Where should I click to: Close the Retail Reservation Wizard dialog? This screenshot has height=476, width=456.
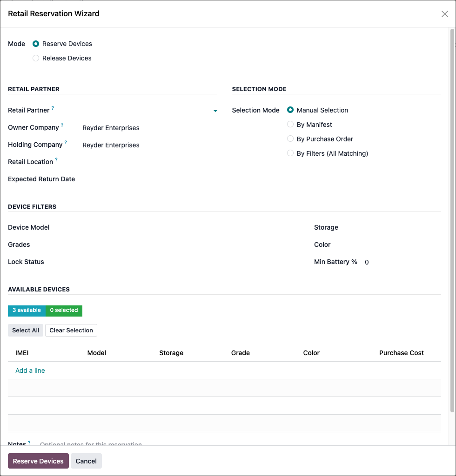click(444, 14)
